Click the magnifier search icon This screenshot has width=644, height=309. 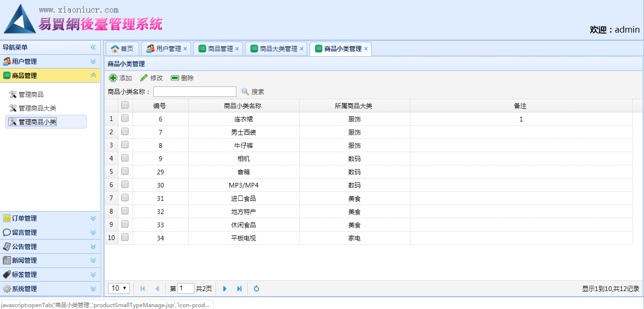245,92
